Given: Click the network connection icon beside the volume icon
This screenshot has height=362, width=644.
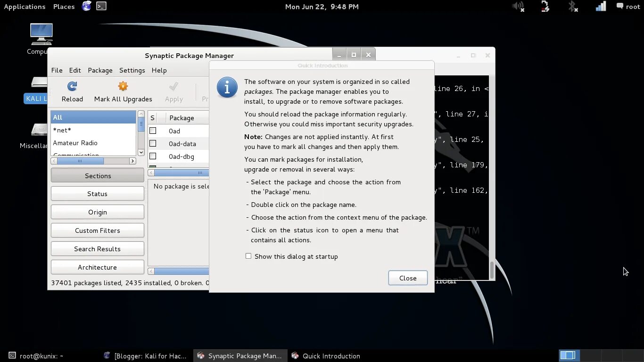Looking at the screenshot, I should pyautogui.click(x=545, y=7).
